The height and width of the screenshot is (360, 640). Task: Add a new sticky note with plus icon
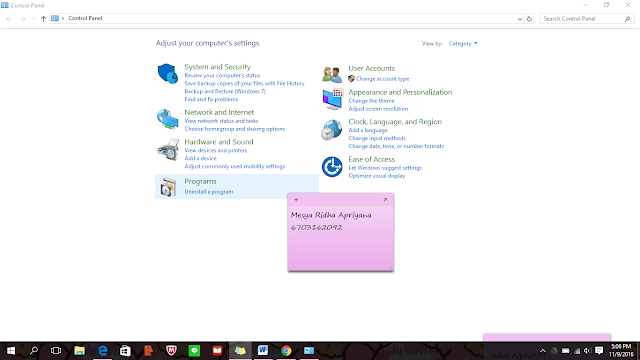296,200
